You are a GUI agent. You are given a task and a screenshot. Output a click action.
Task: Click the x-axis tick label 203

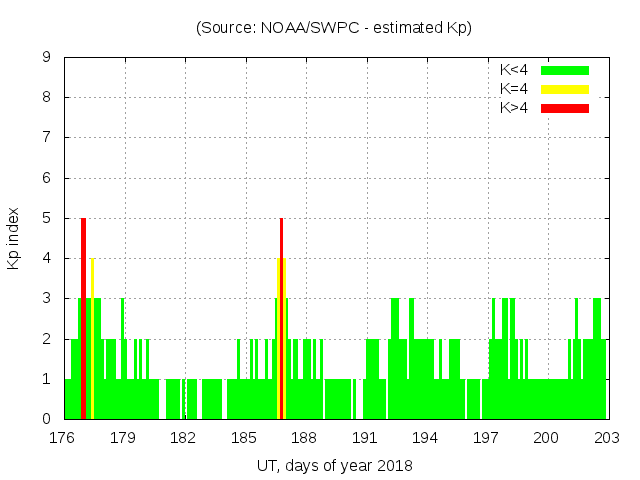tap(606, 438)
